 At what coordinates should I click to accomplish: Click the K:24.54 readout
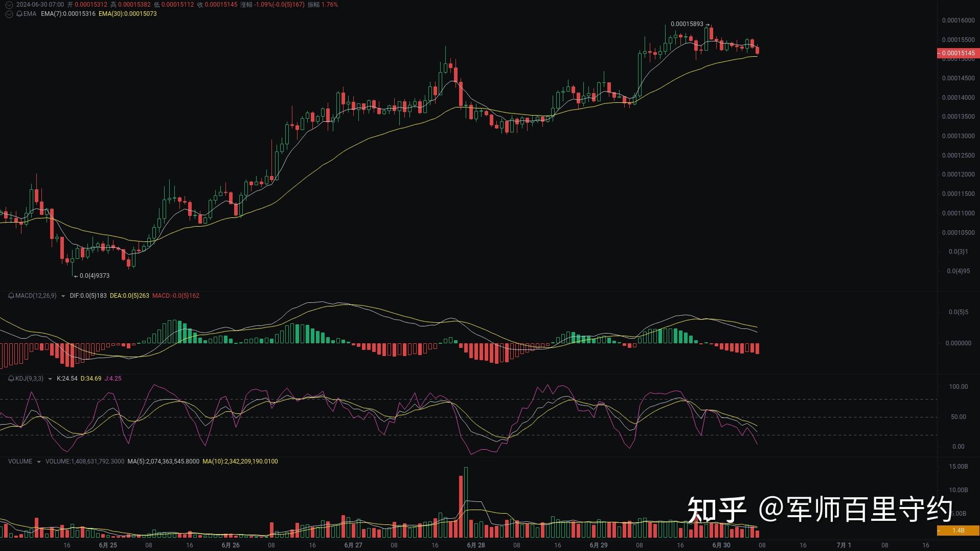coord(67,379)
